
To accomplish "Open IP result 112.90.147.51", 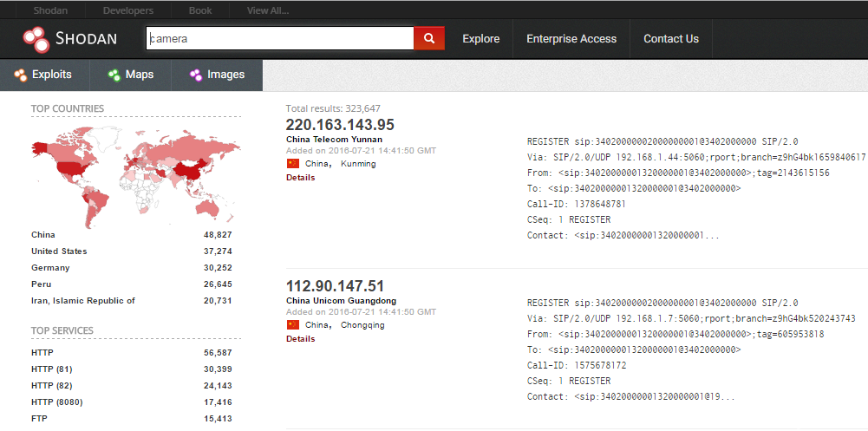I will [x=335, y=286].
